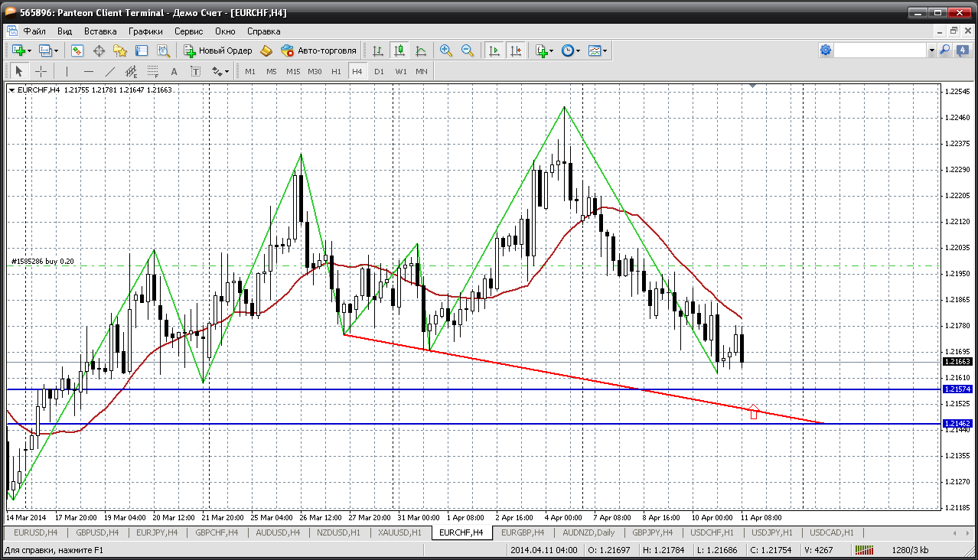Pick the trendline drawing tool
The height and width of the screenshot is (560, 978).
coord(109,71)
